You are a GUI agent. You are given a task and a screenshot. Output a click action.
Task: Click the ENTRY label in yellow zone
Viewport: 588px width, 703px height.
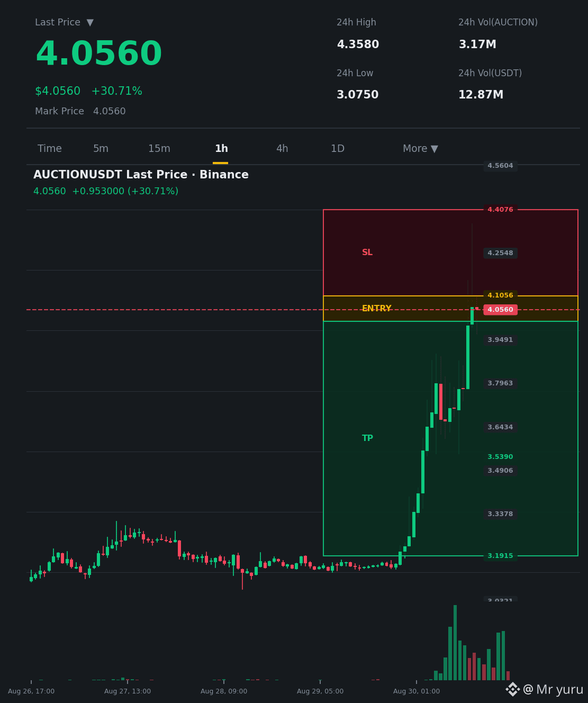[376, 309]
